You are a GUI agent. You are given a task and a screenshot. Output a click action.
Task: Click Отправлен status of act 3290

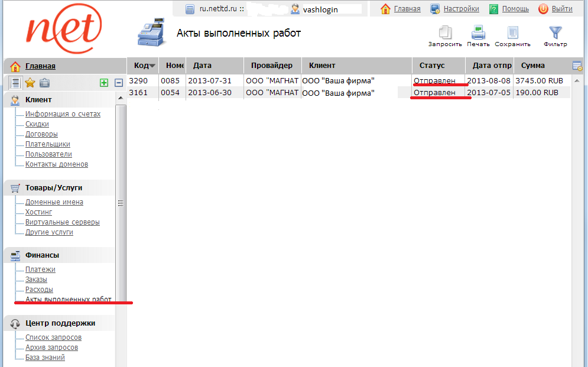[434, 80]
